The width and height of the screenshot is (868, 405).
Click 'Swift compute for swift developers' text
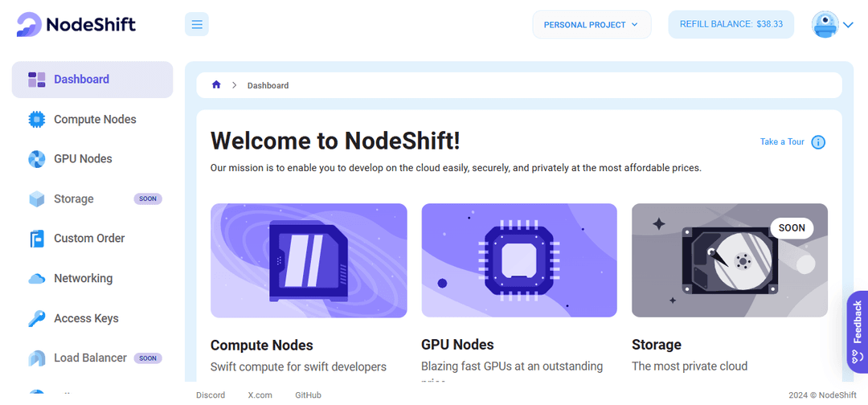(298, 366)
